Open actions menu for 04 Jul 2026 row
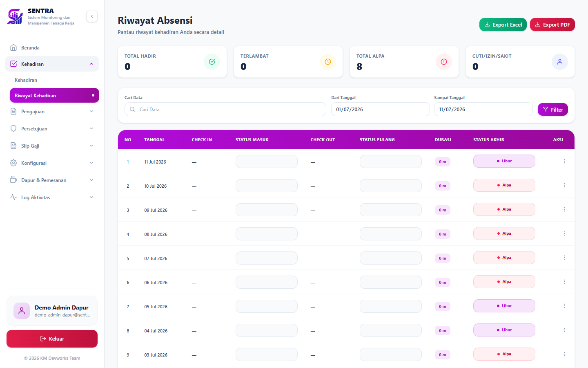Image resolution: width=588 pixels, height=368 pixels. click(x=564, y=330)
